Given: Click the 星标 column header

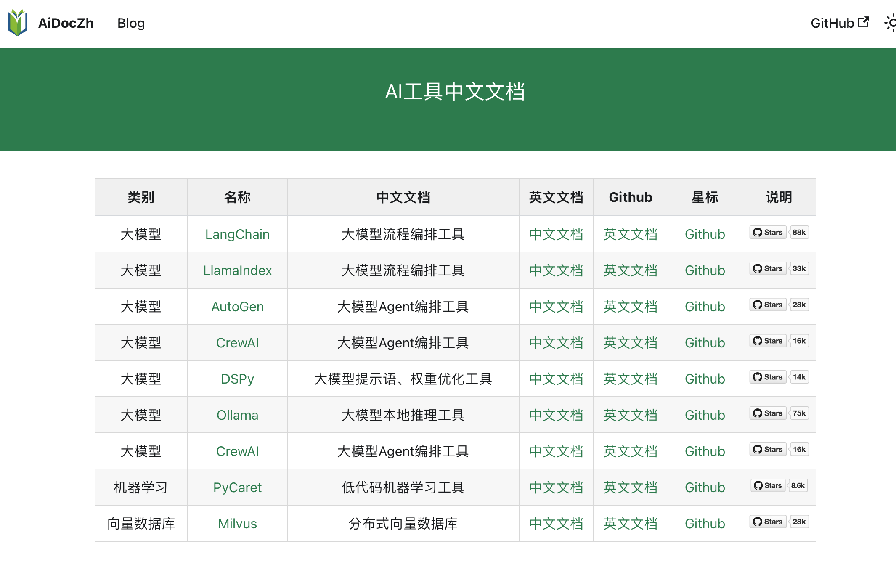Looking at the screenshot, I should (705, 197).
